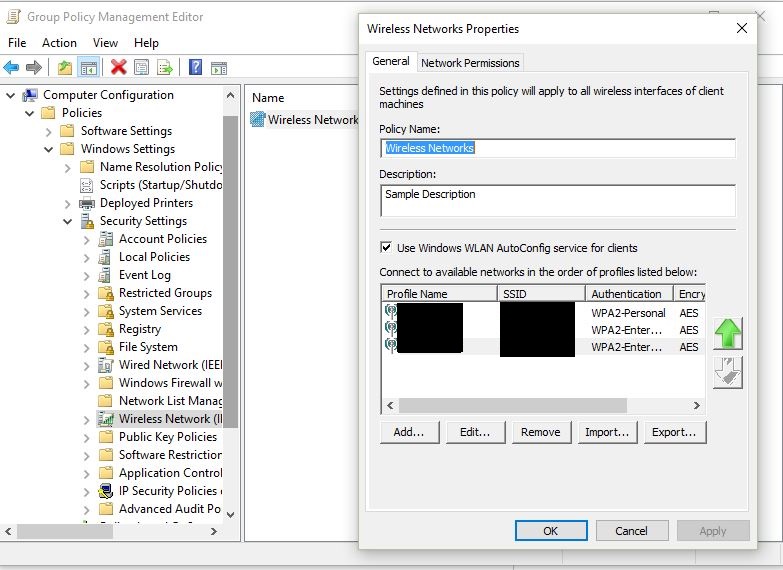Select Restricted Groups in tree

pyautogui.click(x=165, y=293)
